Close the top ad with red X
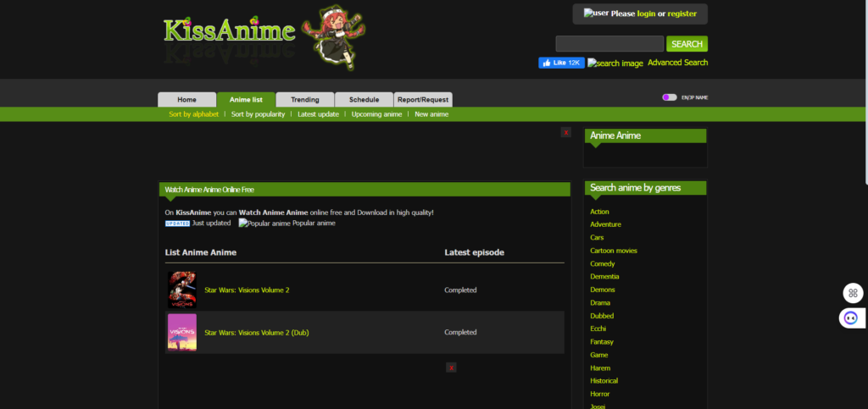This screenshot has height=409, width=868. pyautogui.click(x=565, y=133)
